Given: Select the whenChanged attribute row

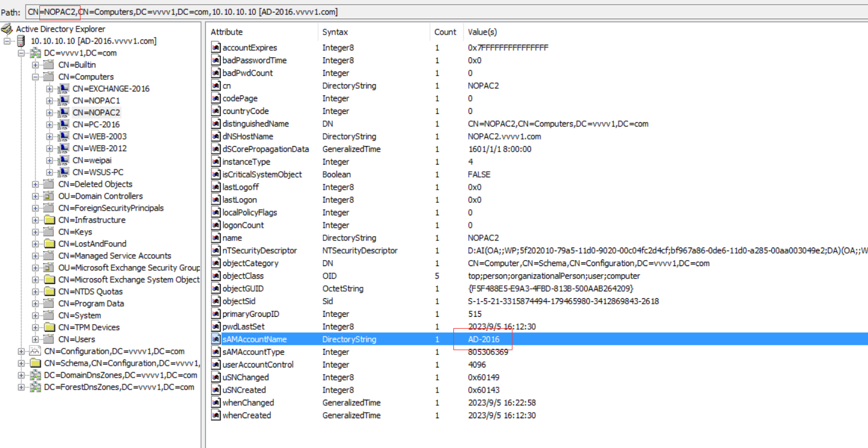Looking at the screenshot, I should pos(537,403).
